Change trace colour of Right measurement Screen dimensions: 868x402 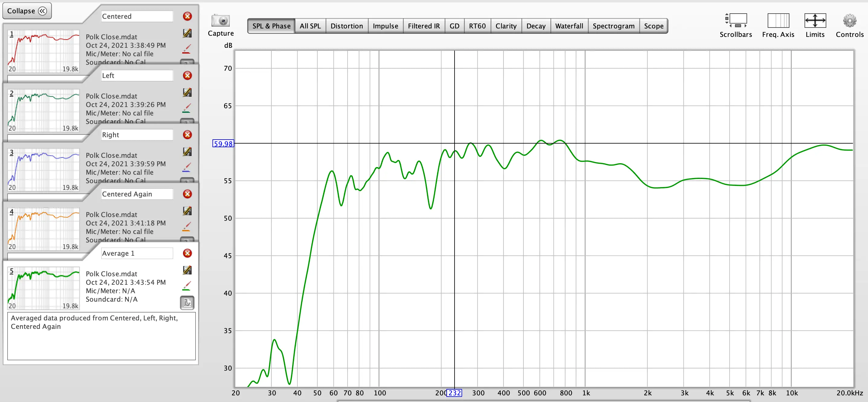[x=187, y=167]
